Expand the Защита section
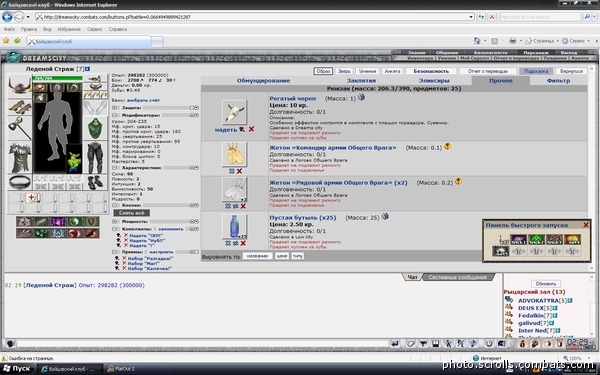Screen dimensions: 600x375 114,108
